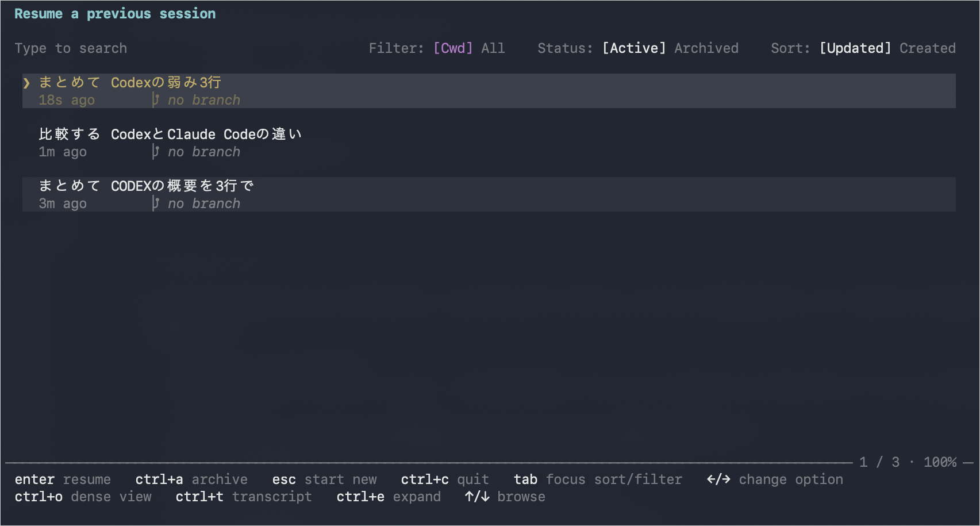Open session 比較する CodexとClaude Codeの違い

(489, 143)
